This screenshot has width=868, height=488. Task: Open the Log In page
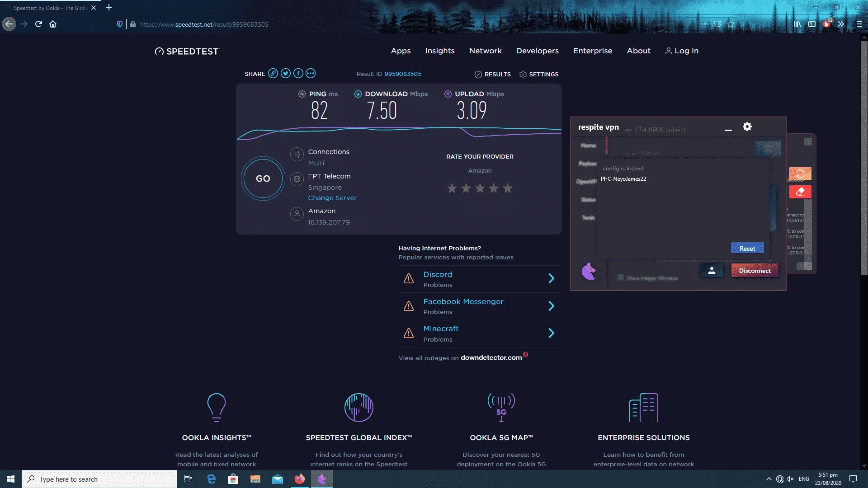tap(682, 51)
